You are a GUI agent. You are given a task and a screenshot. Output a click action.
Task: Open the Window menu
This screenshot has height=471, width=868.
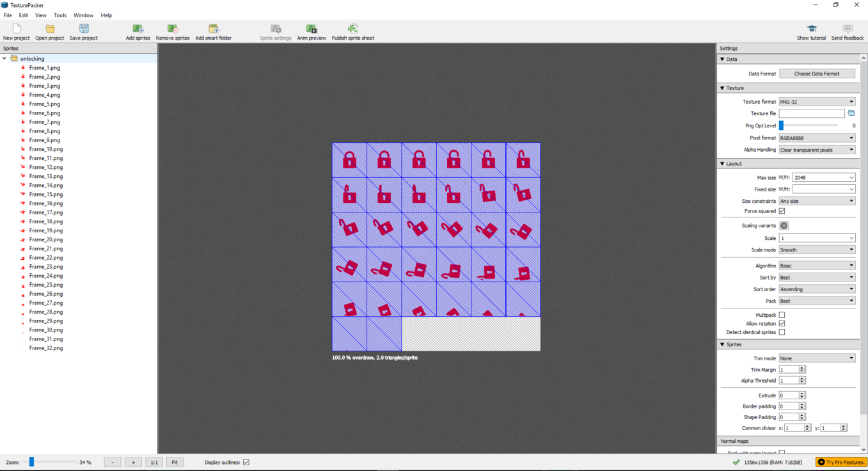click(83, 15)
